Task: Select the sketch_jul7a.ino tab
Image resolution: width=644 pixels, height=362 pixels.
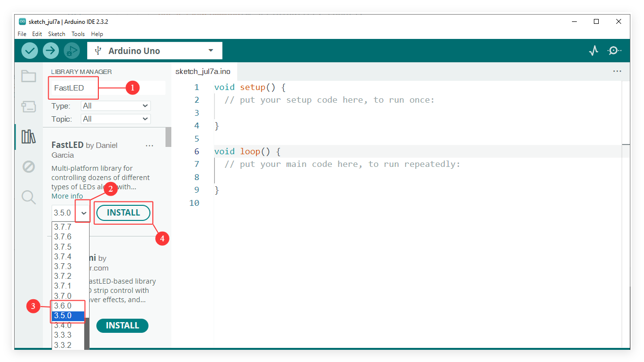Action: (203, 71)
